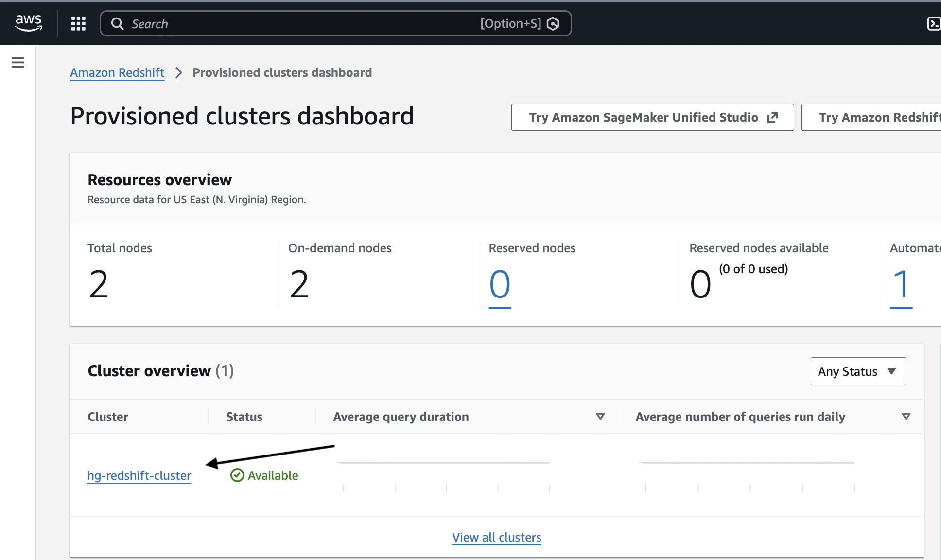Click the search magnifier icon
Screen dimensions: 941x560
pos(117,23)
